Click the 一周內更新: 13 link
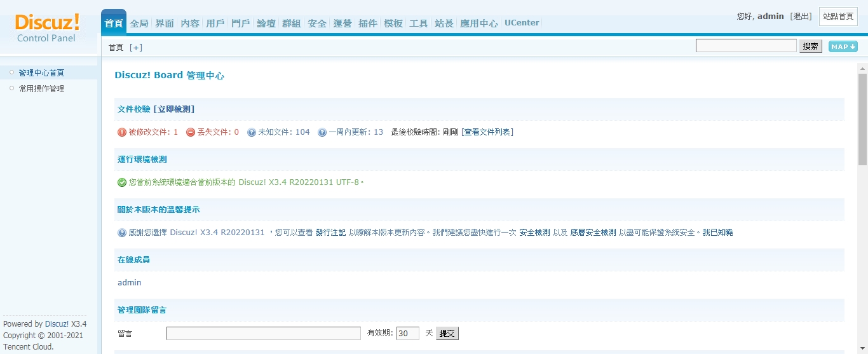The width and height of the screenshot is (868, 354). pos(356,132)
